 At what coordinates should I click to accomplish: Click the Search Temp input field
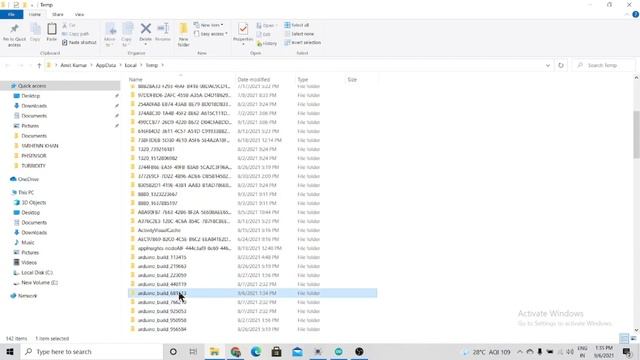pyautogui.click(x=604, y=65)
